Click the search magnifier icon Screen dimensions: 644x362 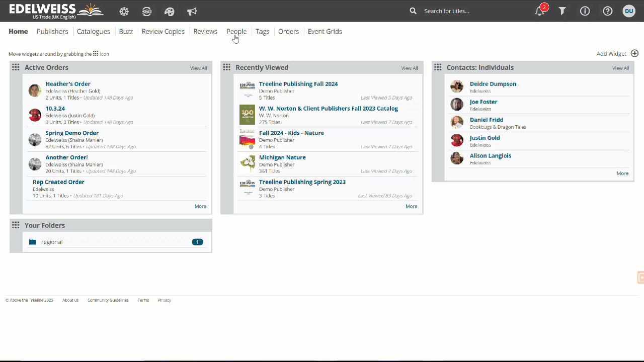click(x=413, y=11)
